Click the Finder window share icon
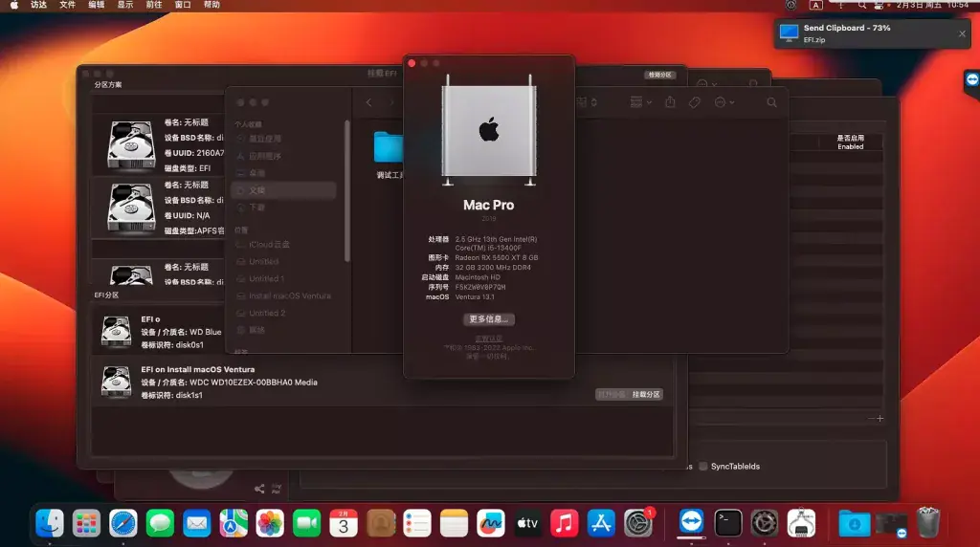 pyautogui.click(x=670, y=101)
